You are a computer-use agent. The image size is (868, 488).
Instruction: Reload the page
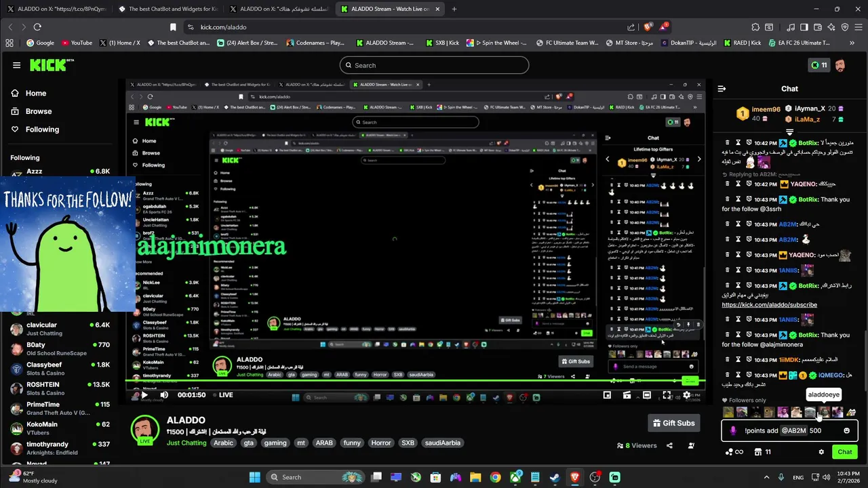[x=37, y=27]
